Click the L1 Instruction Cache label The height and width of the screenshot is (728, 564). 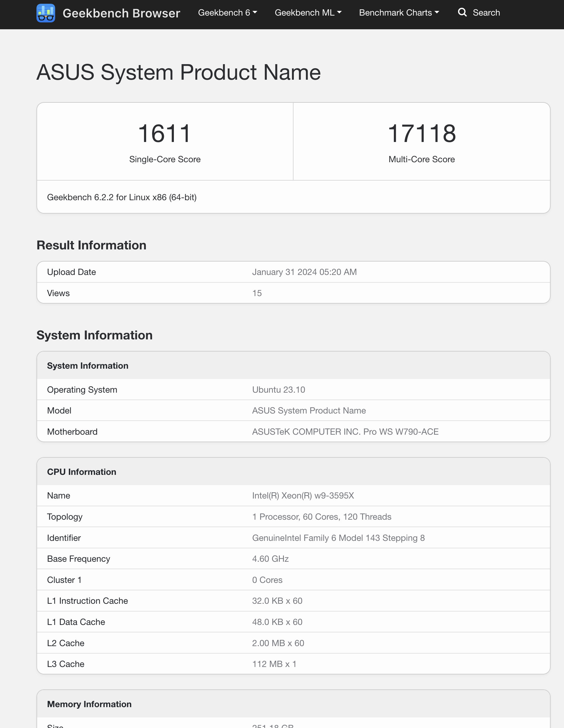(x=87, y=601)
